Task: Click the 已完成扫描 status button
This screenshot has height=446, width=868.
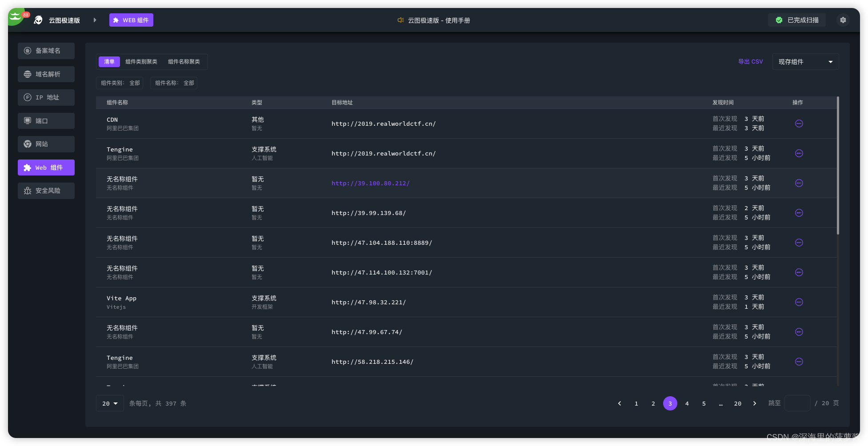Action: 797,20
